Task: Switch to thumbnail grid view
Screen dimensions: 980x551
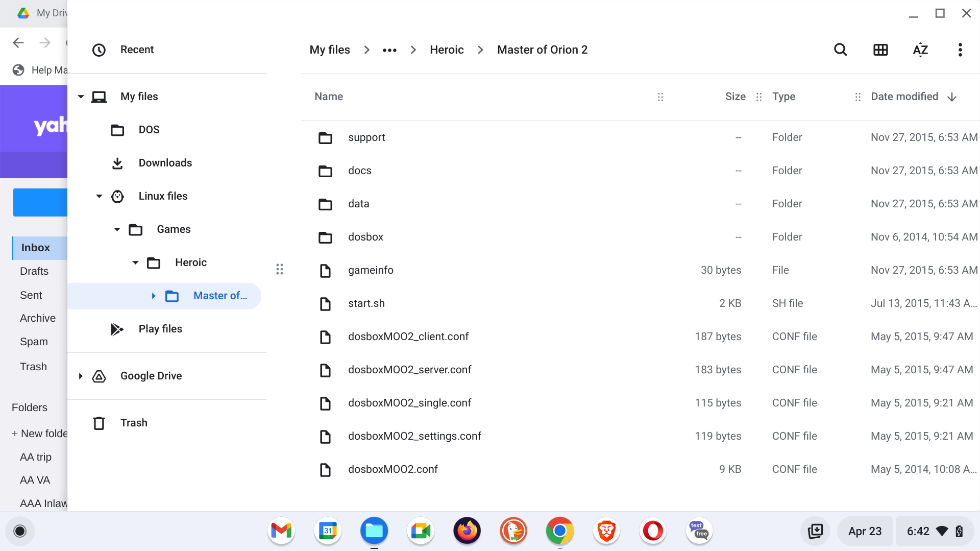Action: 880,50
